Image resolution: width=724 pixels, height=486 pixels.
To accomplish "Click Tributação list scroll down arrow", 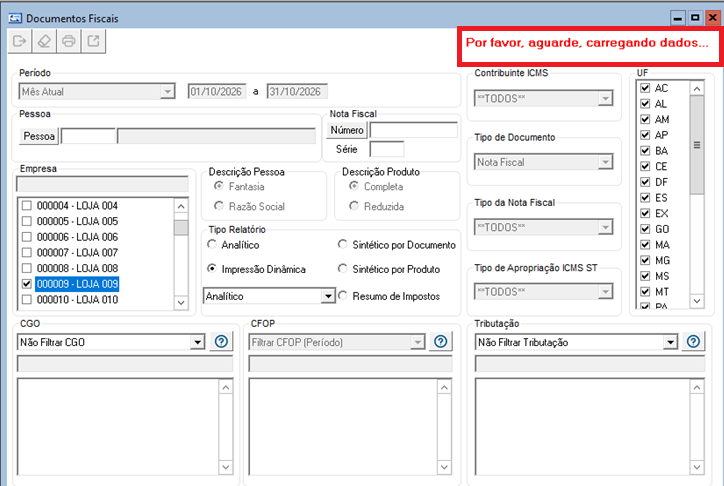I will point(697,467).
